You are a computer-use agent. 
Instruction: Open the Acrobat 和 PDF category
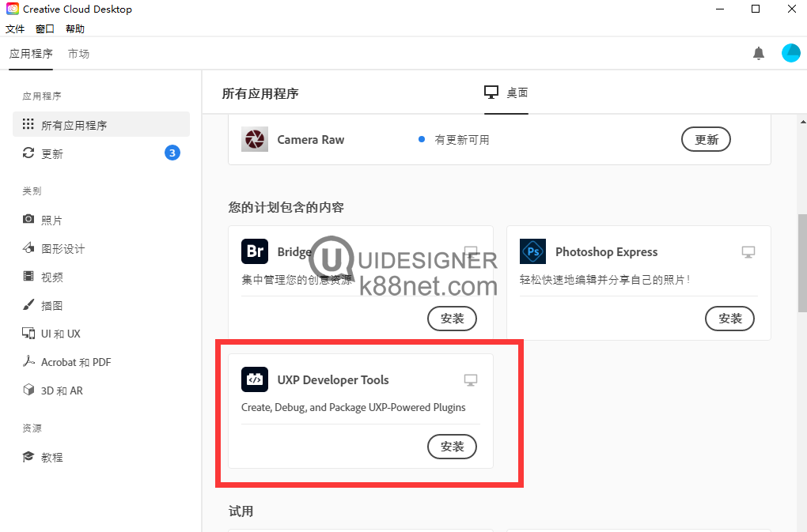click(67, 362)
